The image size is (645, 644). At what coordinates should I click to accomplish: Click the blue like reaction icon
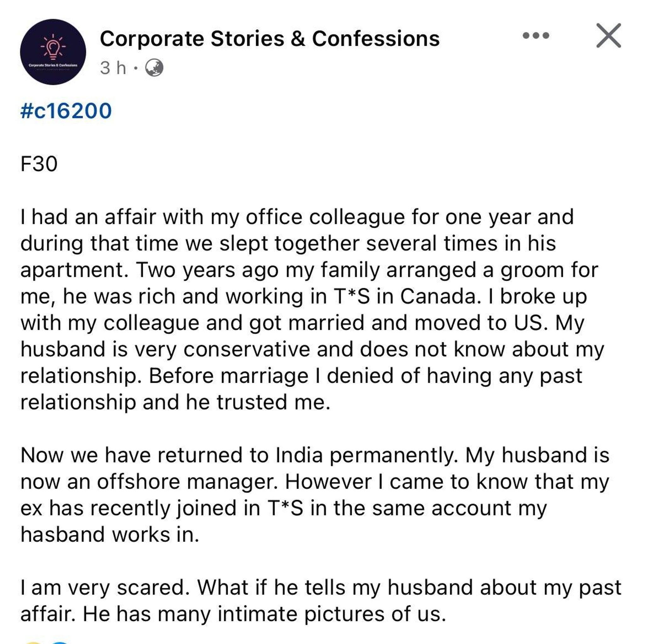click(60, 642)
